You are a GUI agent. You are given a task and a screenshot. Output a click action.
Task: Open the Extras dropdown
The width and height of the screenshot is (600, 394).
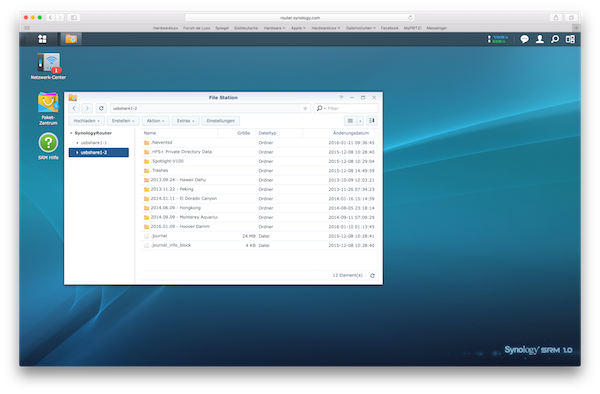pos(186,121)
